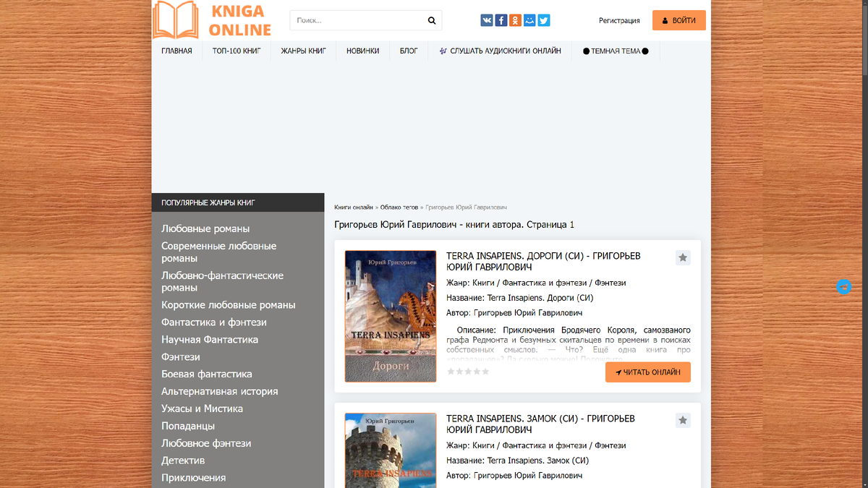Click ЧИТАТЬ ОНЛАЙН button for Дороги
This screenshot has width=868, height=488.
tap(648, 372)
